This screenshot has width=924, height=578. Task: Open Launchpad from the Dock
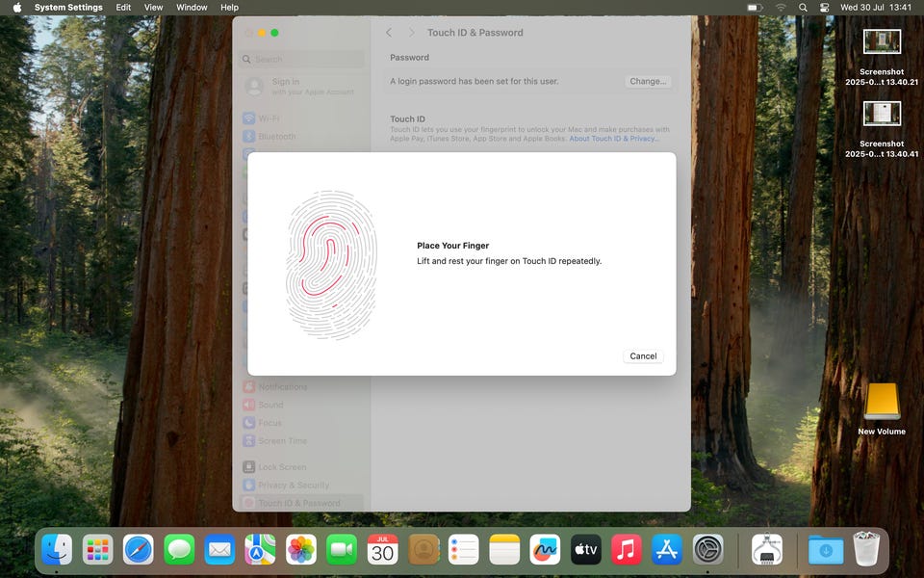pyautogui.click(x=98, y=550)
